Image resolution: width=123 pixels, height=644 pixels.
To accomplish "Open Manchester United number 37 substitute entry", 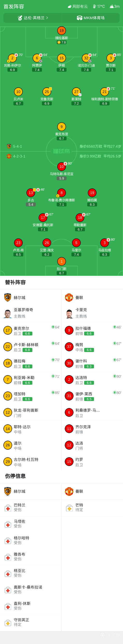I will pyautogui.click(x=92, y=347).
